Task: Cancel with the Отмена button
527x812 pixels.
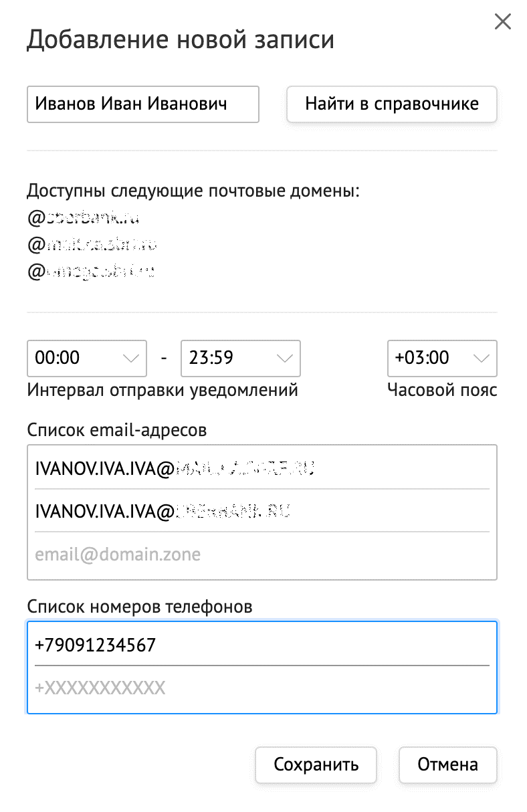Action: [x=447, y=765]
